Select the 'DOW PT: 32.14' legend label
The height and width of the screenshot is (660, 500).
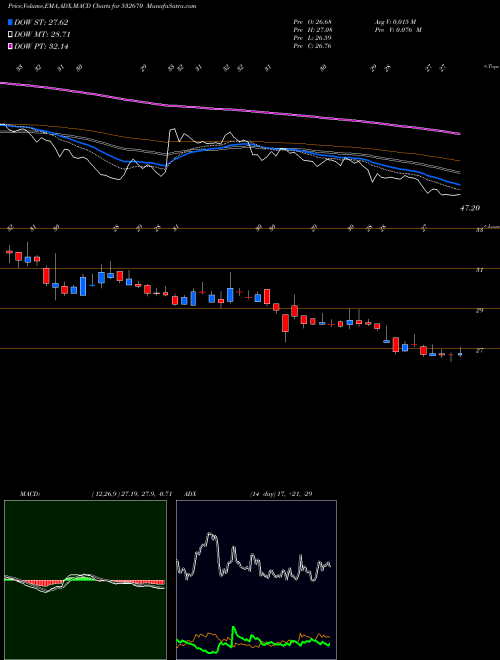pos(41,46)
